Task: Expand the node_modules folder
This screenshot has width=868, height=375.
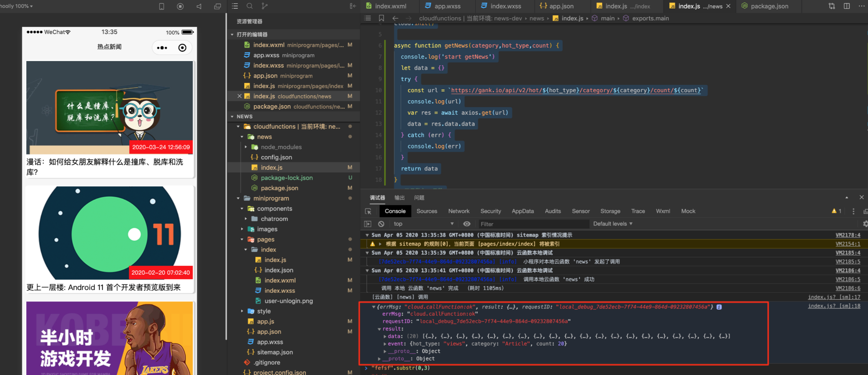Action: coord(246,147)
